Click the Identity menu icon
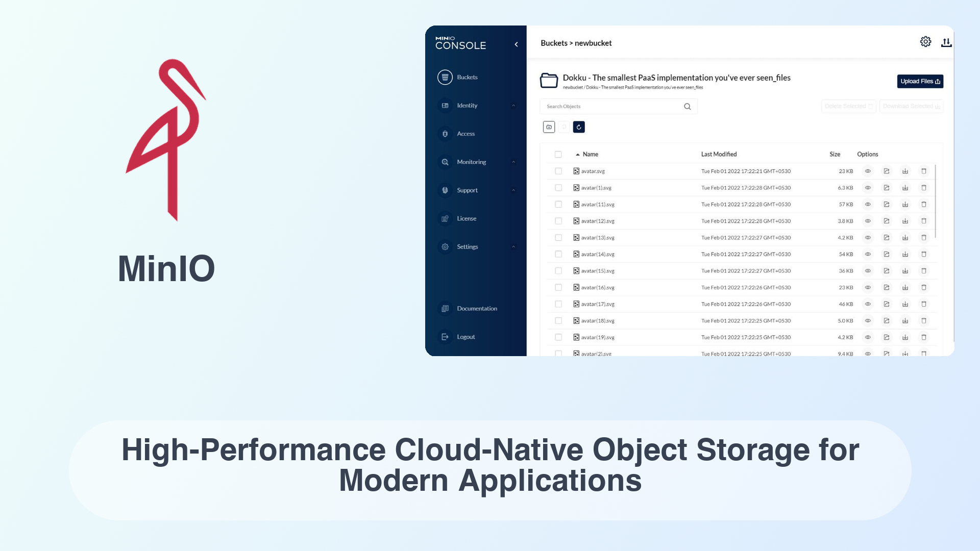The height and width of the screenshot is (551, 980). point(446,105)
